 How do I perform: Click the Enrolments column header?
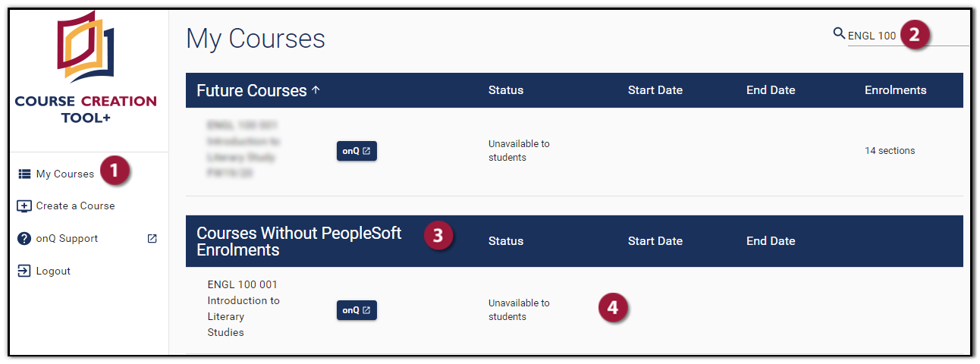pyautogui.click(x=895, y=90)
